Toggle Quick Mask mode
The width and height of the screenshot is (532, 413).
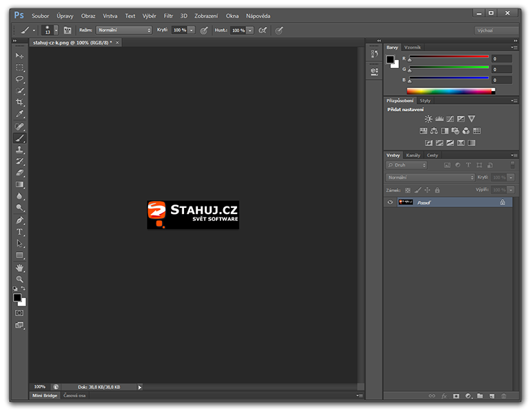20,313
